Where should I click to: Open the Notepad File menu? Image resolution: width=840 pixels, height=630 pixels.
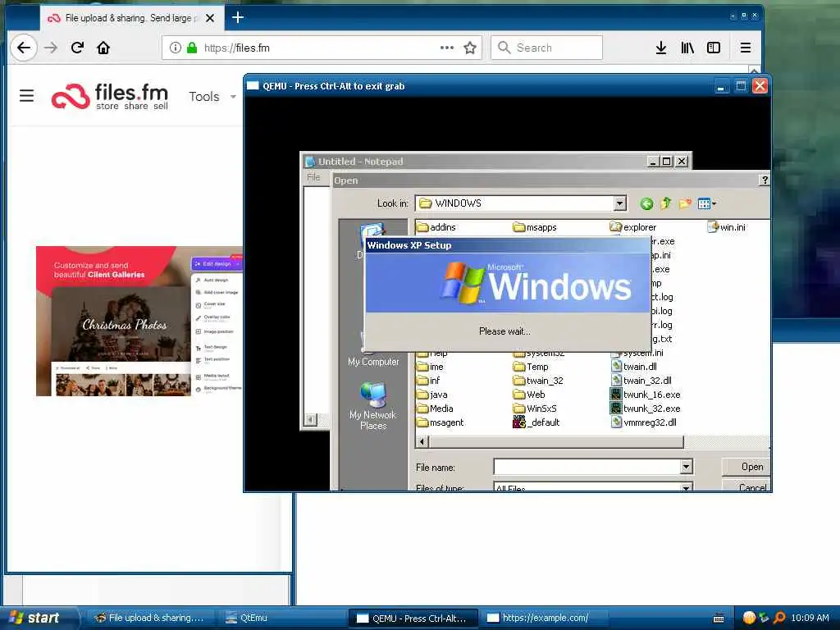point(313,177)
